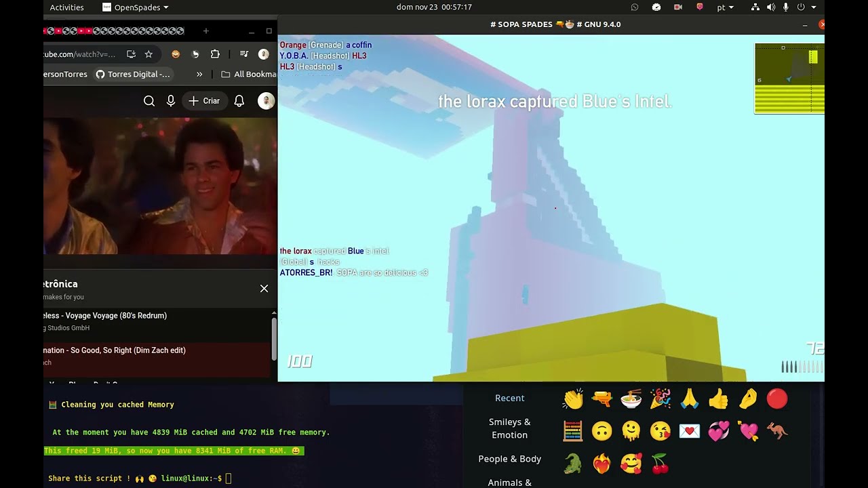Screen dimensions: 868x488
Task: Start YouTube voice search with microphone
Action: coord(171,101)
